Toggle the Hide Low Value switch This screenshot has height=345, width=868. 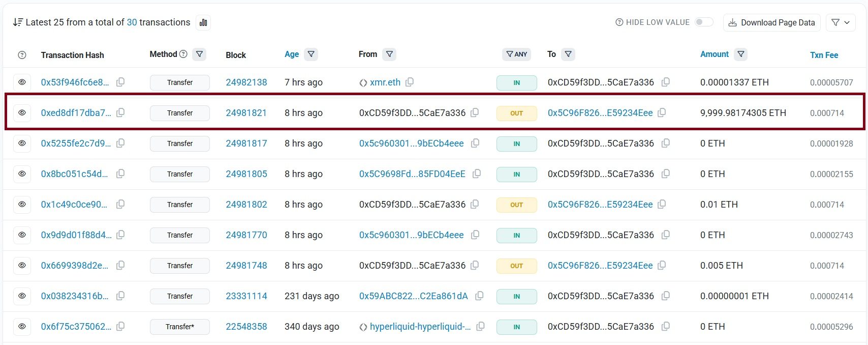coord(704,22)
